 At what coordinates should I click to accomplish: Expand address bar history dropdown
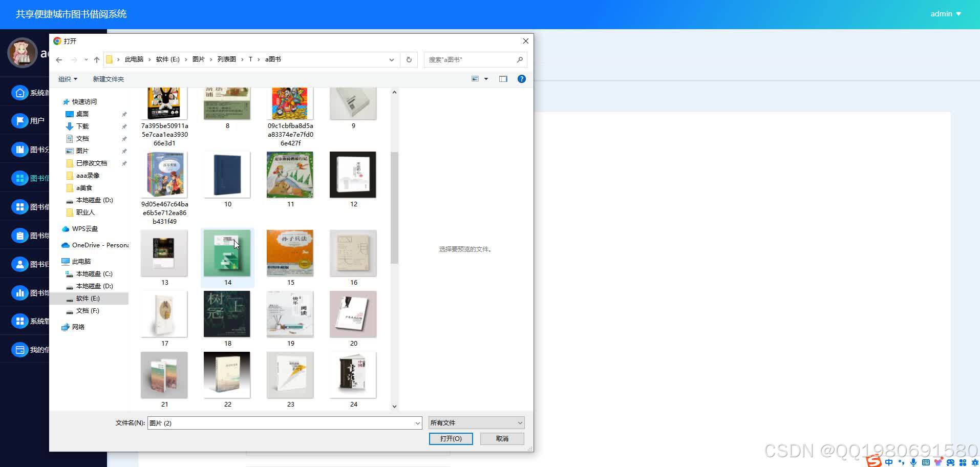click(x=392, y=59)
